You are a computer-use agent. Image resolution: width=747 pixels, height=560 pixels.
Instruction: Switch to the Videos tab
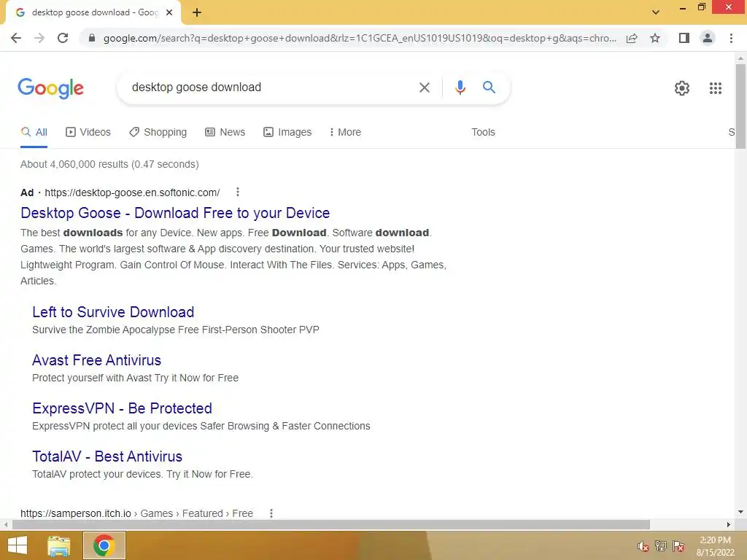coord(88,133)
